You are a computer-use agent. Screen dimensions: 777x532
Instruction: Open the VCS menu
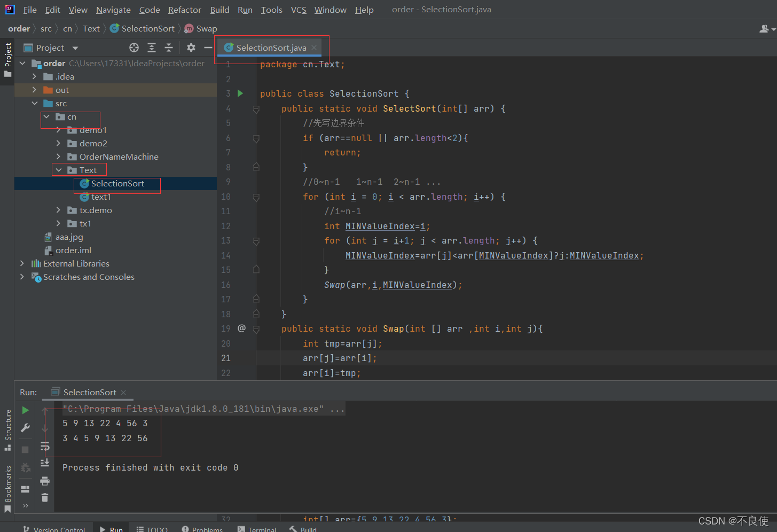299,10
